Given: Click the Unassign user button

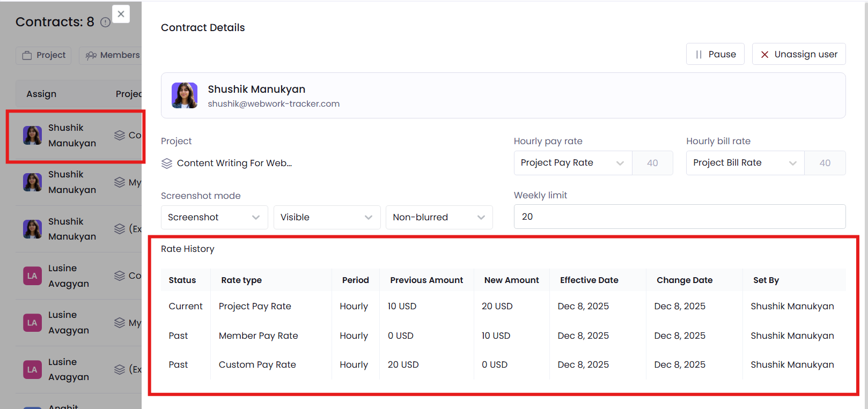Looking at the screenshot, I should click(x=798, y=54).
